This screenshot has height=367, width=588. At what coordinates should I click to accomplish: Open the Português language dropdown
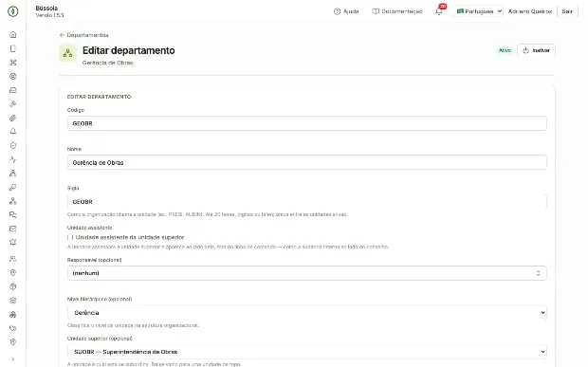coord(478,11)
